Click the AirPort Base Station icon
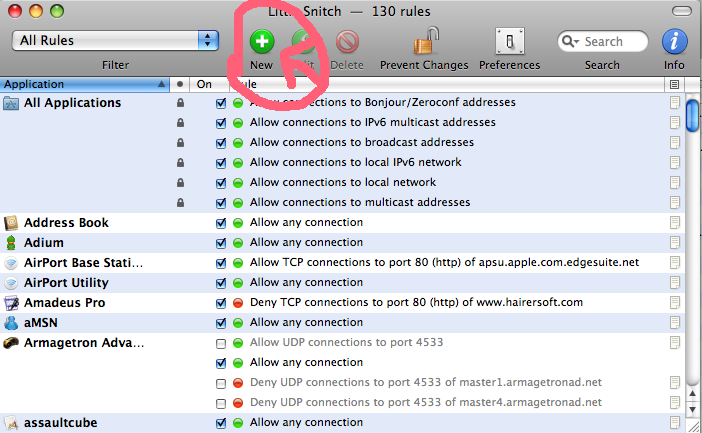The image size is (702, 433). click(11, 263)
